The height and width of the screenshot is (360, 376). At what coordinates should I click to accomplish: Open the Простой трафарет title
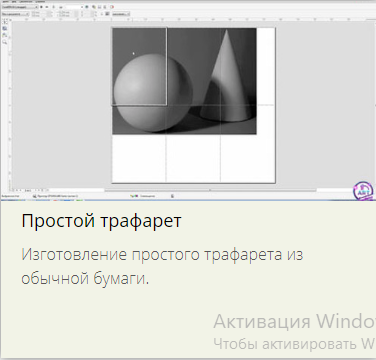pos(101,221)
